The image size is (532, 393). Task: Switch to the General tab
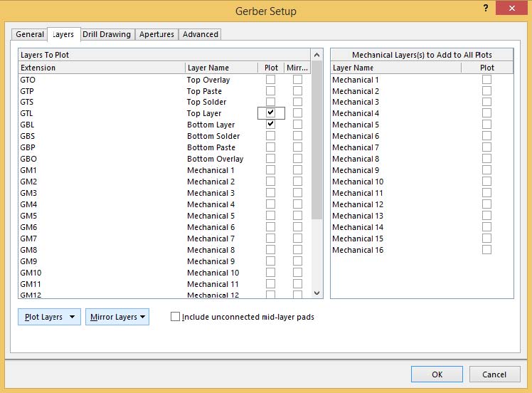[x=30, y=34]
